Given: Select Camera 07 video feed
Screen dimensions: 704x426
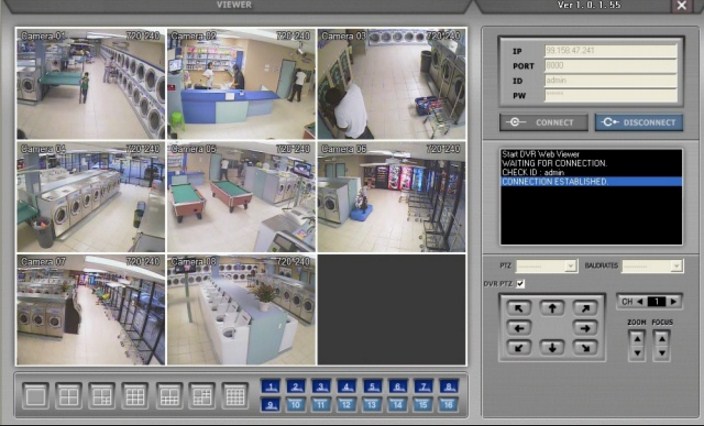Looking at the screenshot, I should (x=91, y=310).
